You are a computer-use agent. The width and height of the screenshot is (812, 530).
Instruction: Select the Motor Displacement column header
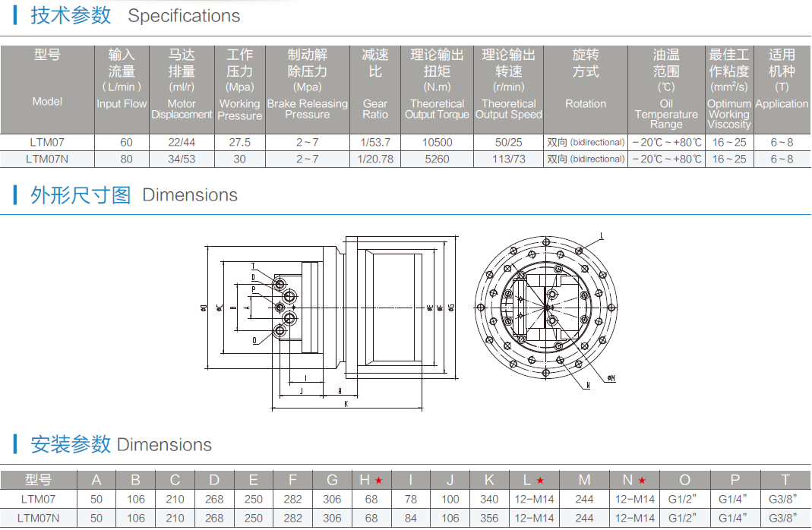tap(182, 90)
